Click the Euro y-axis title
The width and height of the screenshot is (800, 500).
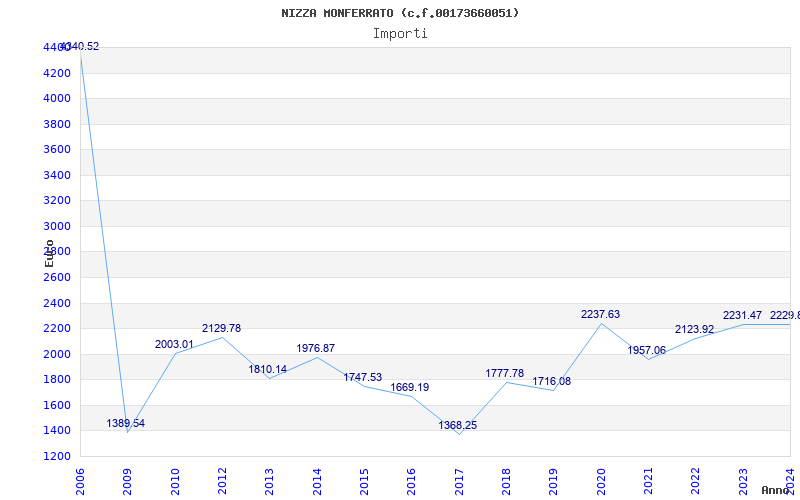(x=49, y=254)
